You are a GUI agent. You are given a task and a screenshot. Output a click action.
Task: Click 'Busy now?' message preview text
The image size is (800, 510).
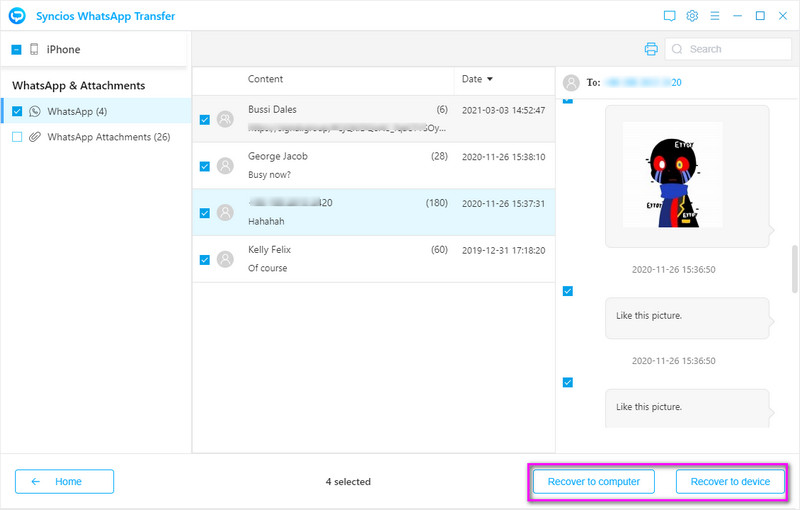[x=269, y=175]
